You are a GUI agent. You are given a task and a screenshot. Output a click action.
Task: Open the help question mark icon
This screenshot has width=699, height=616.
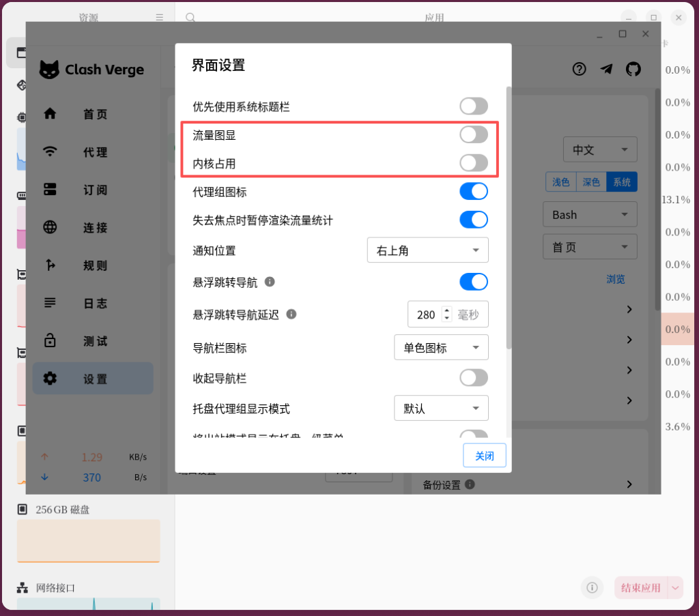(579, 69)
